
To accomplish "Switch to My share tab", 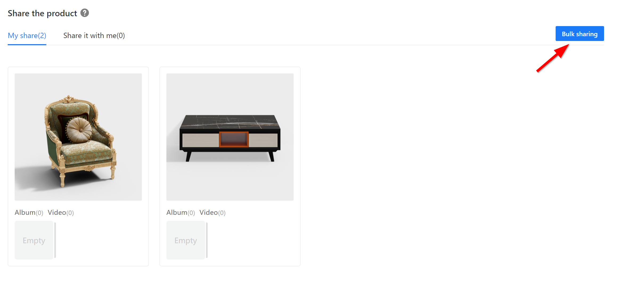I will [27, 35].
